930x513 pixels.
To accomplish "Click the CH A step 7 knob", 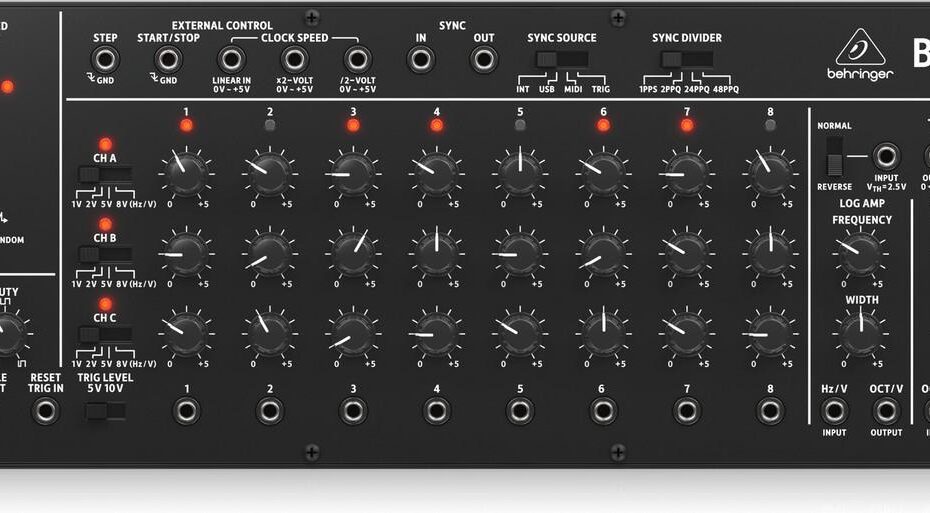I will click(687, 174).
